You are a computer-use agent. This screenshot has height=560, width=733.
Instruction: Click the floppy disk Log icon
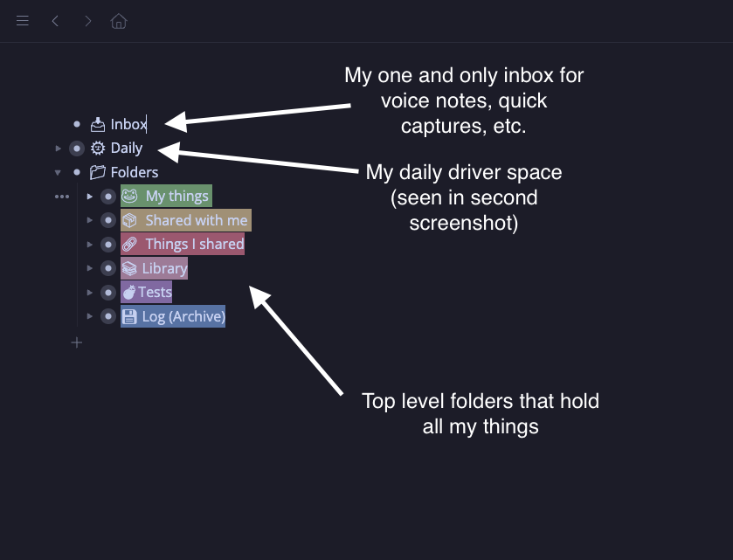[x=130, y=316]
